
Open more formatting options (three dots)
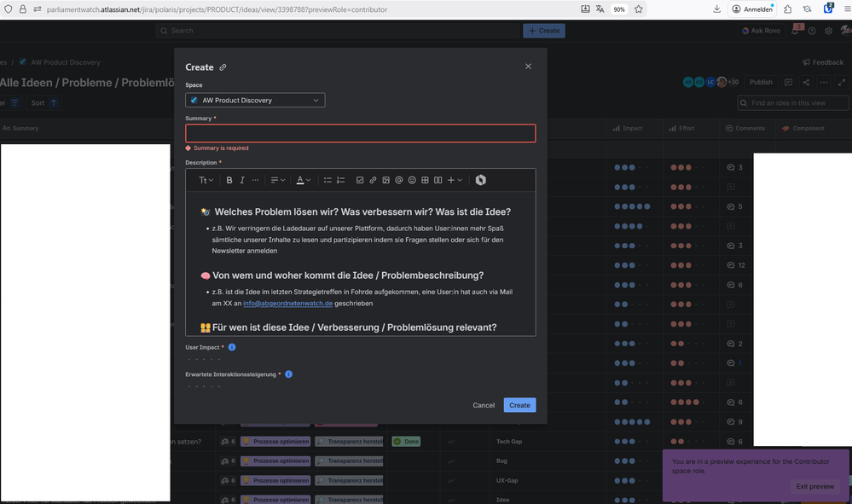(x=255, y=180)
